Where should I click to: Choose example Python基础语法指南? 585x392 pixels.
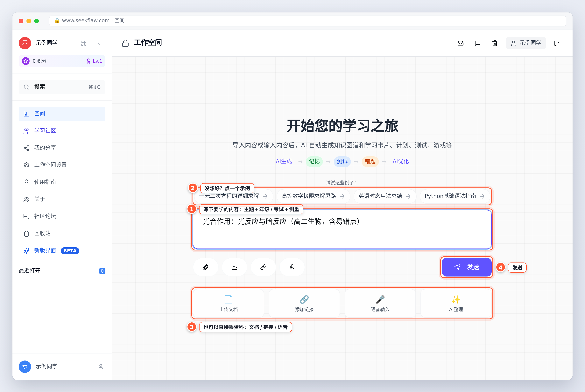pos(455,196)
